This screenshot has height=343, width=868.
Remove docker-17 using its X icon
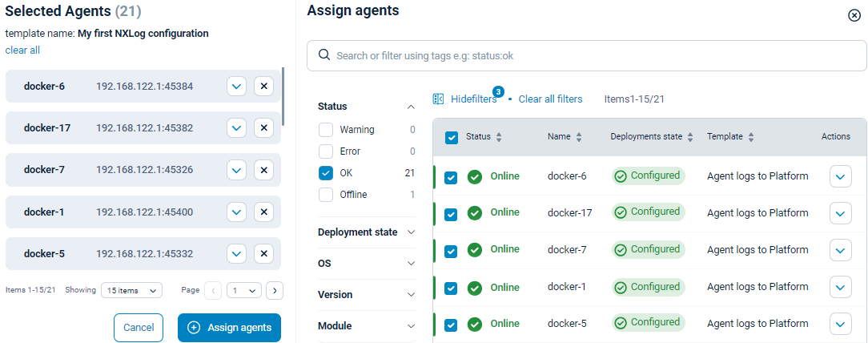click(263, 127)
